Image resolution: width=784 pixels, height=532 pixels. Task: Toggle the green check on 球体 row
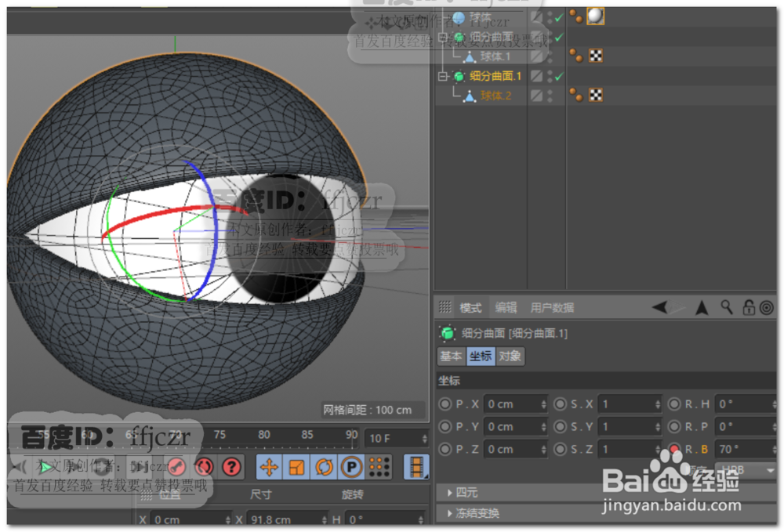tap(559, 17)
